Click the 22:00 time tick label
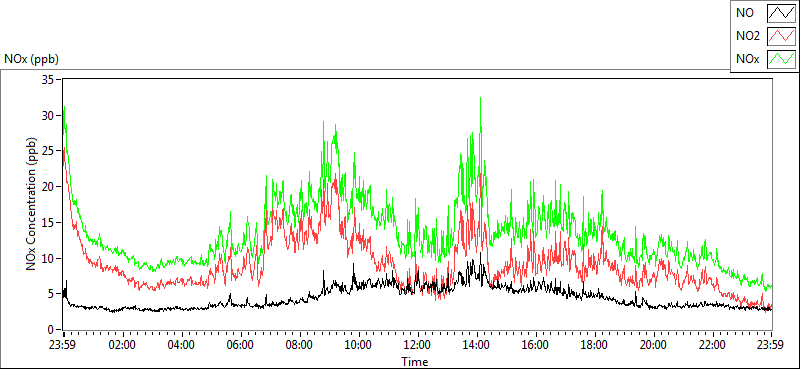Screen dimensions: 800x369 [x=712, y=345]
